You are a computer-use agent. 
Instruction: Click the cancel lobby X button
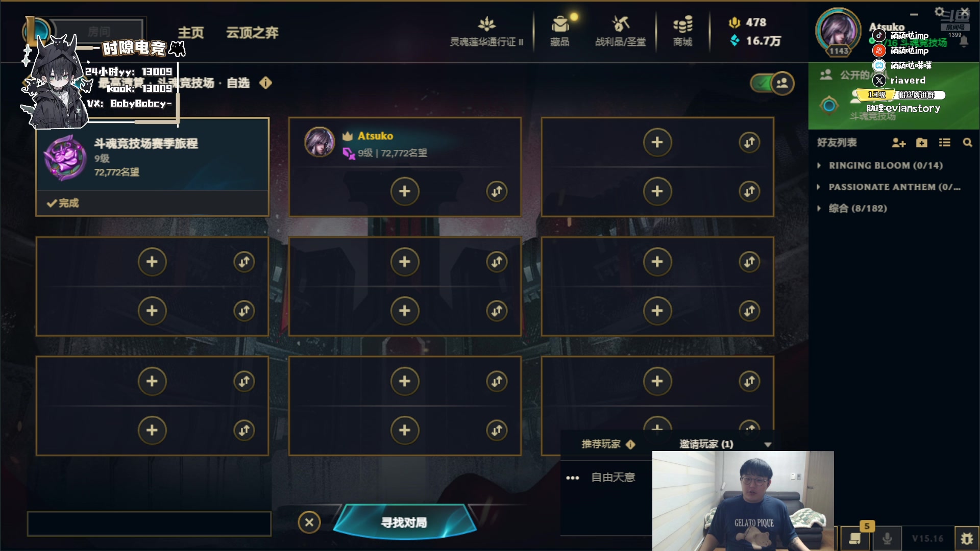click(309, 522)
